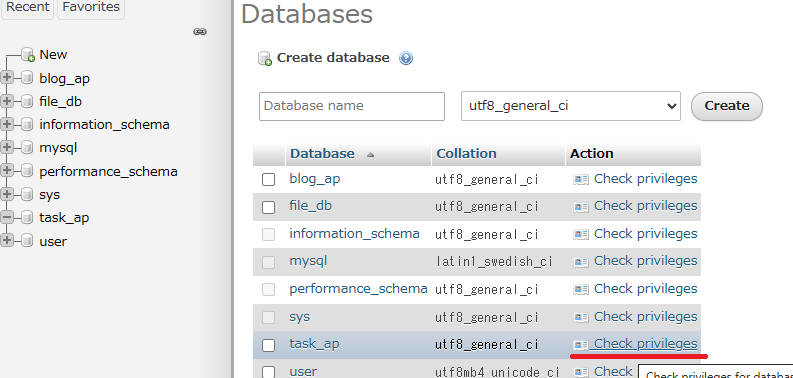Open the mysql link in the databases table
Viewport: 793px width, 378px height.
(x=308, y=261)
